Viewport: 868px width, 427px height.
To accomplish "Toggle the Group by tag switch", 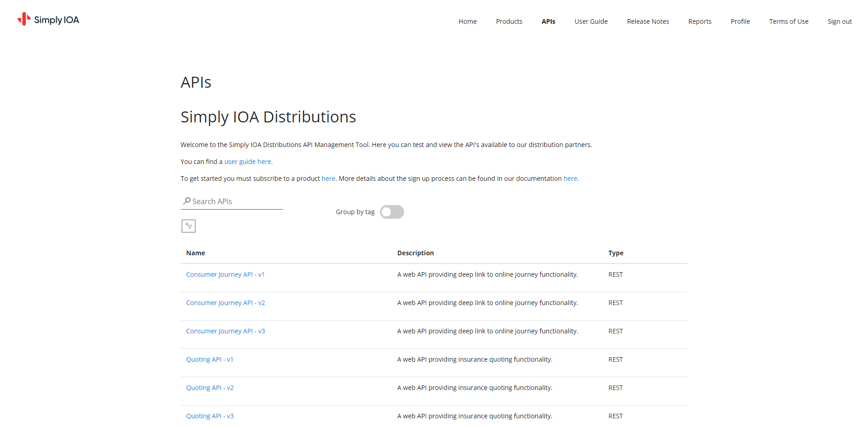I will (392, 212).
